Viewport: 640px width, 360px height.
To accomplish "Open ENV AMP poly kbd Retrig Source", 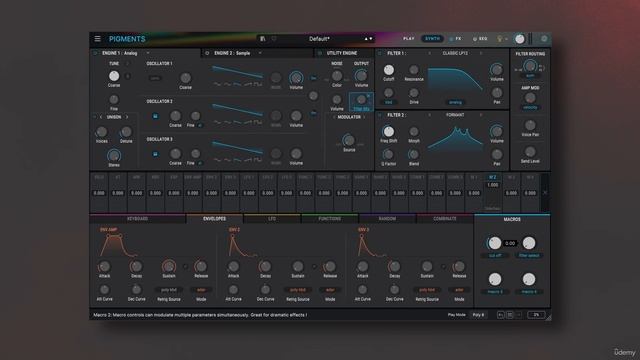I will pos(169,290).
